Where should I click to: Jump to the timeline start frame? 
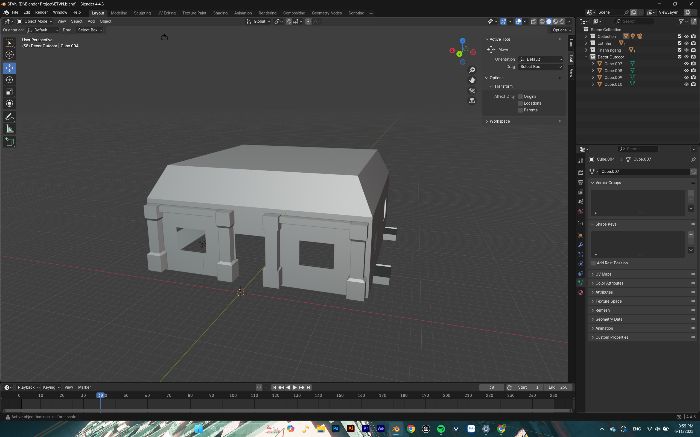275,387
